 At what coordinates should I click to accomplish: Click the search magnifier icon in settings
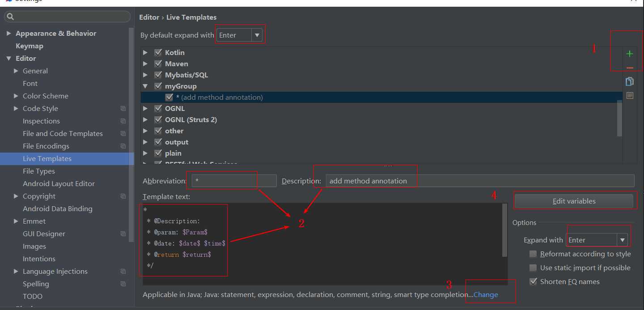click(x=10, y=17)
